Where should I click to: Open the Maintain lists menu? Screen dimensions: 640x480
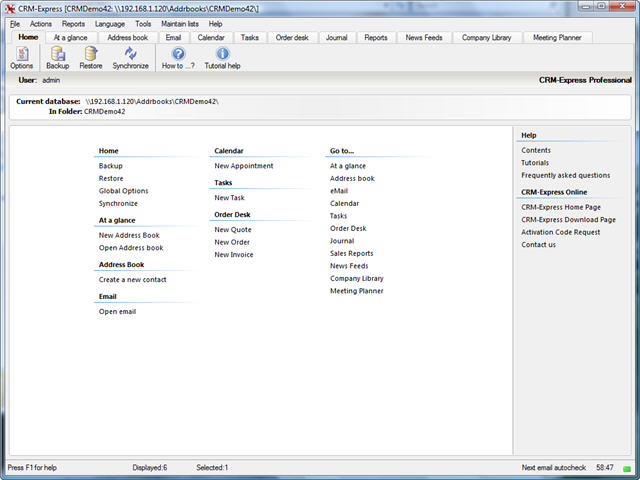click(x=180, y=23)
